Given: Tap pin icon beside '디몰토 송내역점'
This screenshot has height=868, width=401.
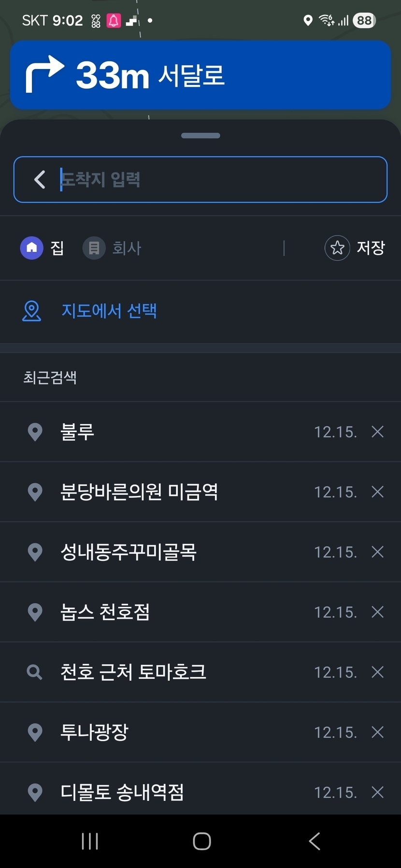Looking at the screenshot, I should pyautogui.click(x=35, y=792).
